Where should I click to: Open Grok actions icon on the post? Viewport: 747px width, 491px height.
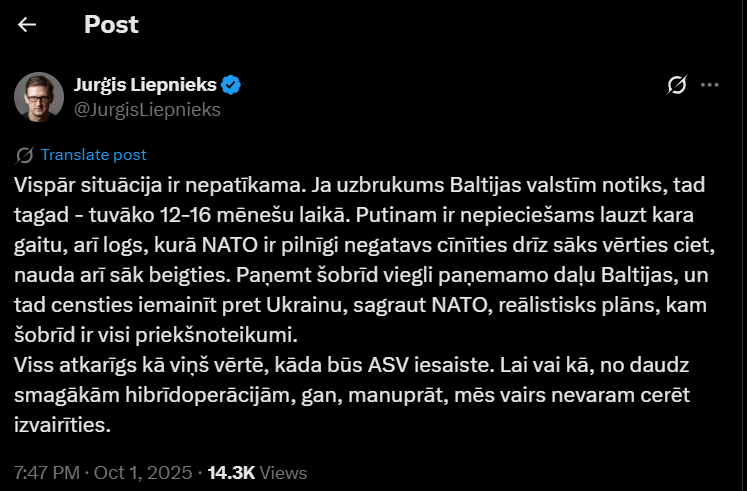(676, 85)
